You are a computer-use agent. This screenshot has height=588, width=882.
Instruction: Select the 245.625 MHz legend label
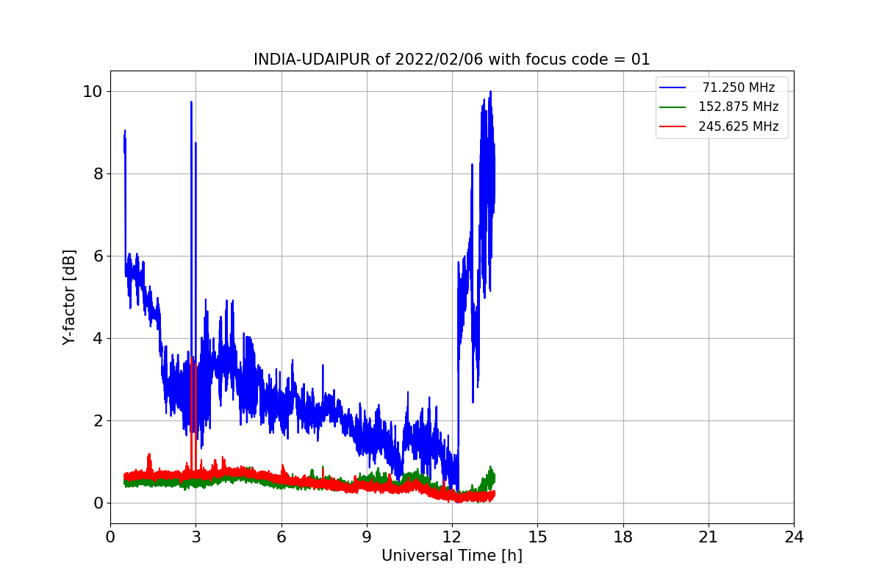[739, 126]
